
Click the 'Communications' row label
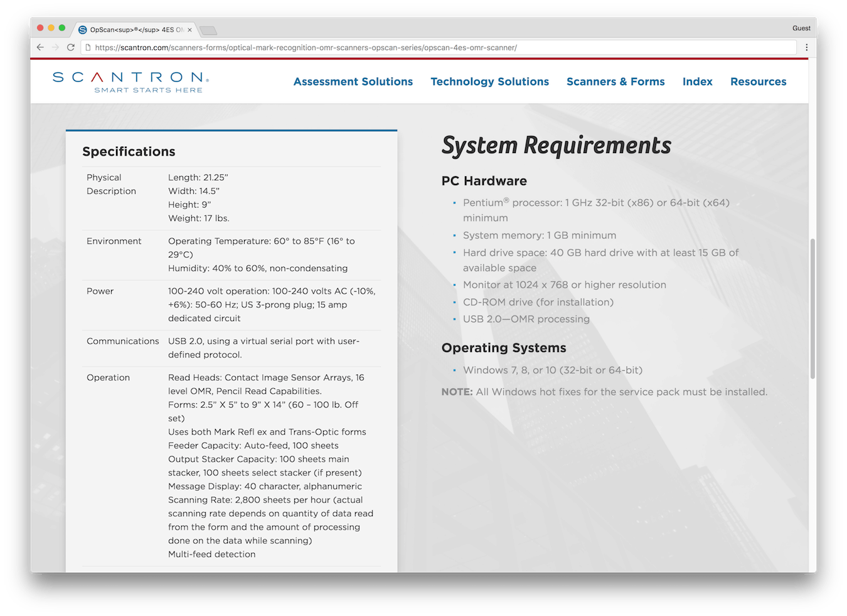[x=123, y=341]
